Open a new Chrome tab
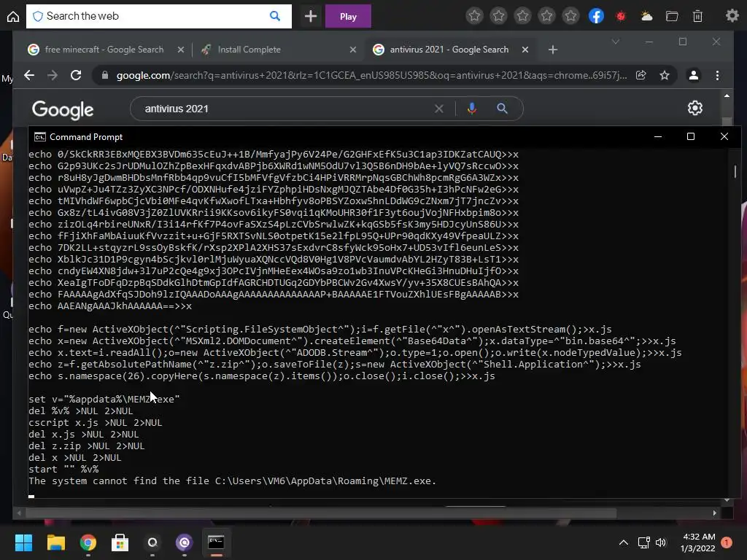Screen dimensions: 747x560 pos(553,50)
